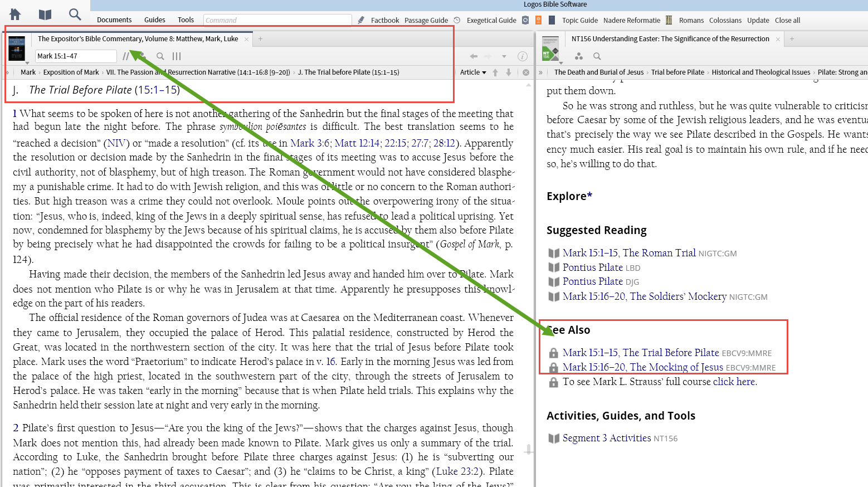Open the Pontius Pilate LBD link
Screen dimensions: 868x487
(593, 267)
